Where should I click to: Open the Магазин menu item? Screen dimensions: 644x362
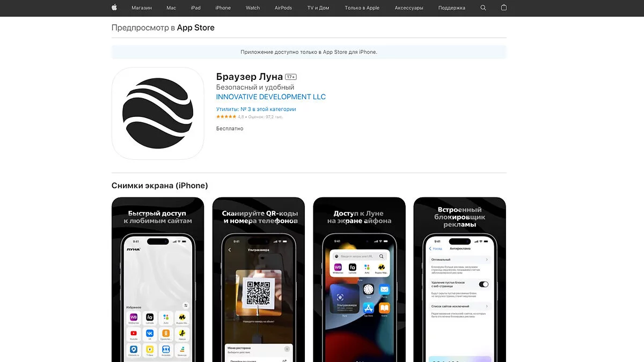click(142, 8)
